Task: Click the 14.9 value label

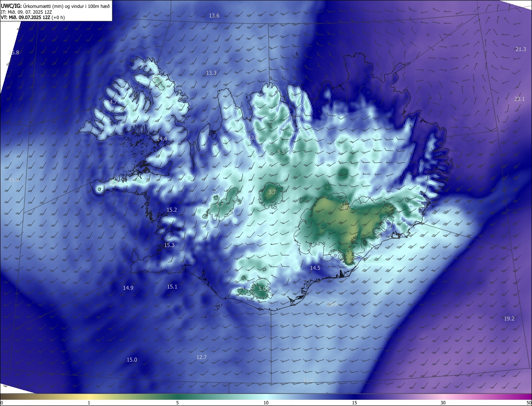Action: point(128,288)
